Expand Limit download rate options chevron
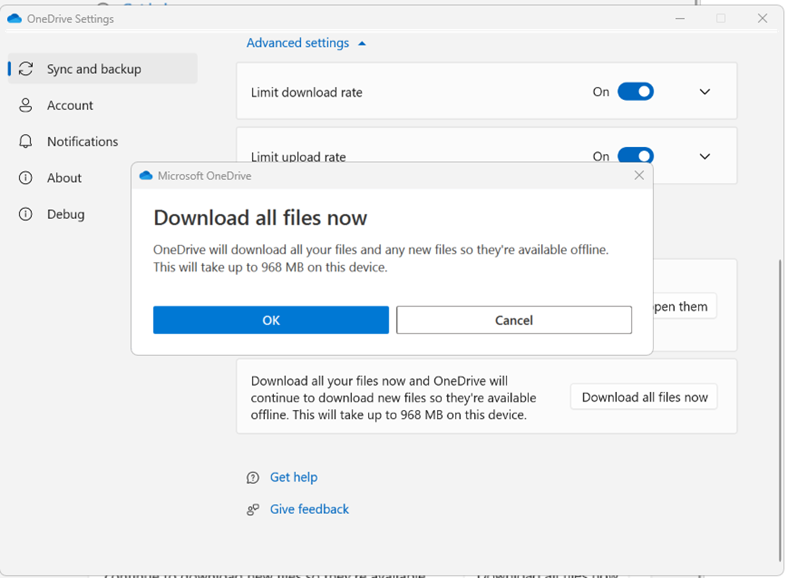Image resolution: width=788 pixels, height=578 pixels. [705, 92]
